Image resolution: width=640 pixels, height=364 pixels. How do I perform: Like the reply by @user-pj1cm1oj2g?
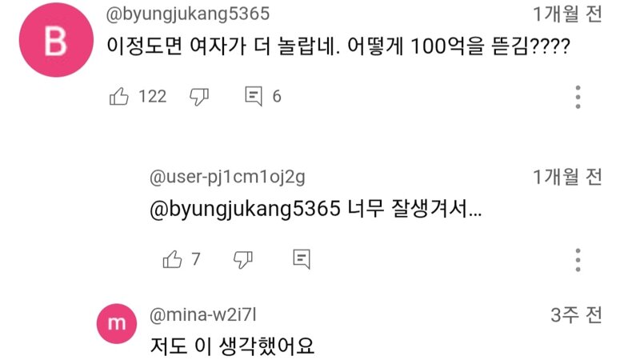point(172,259)
